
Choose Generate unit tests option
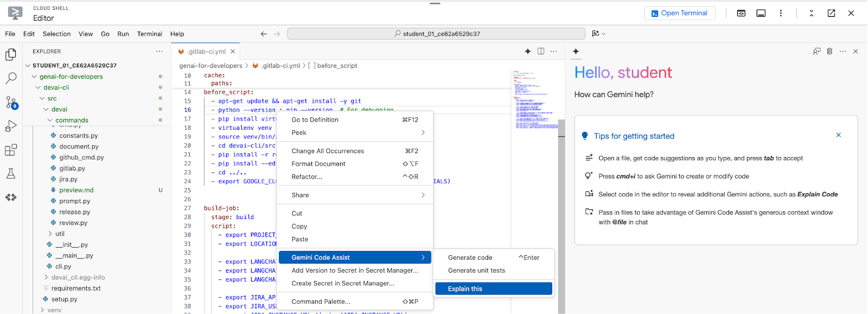click(x=476, y=271)
